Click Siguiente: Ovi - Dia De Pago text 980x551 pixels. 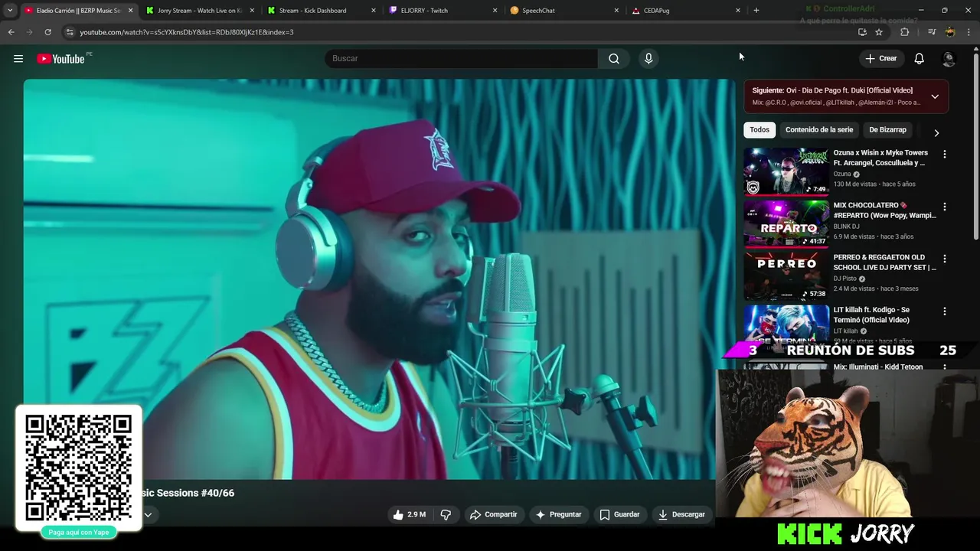click(832, 90)
